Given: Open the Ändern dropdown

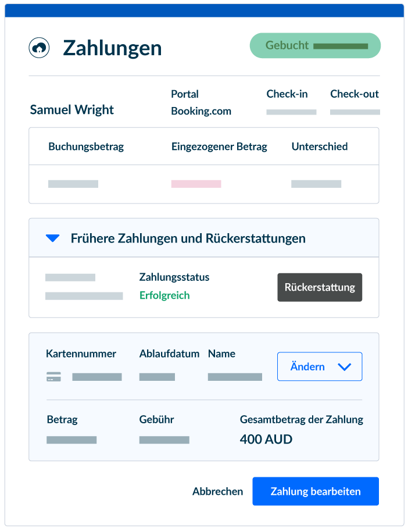Looking at the screenshot, I should pyautogui.click(x=320, y=366).
